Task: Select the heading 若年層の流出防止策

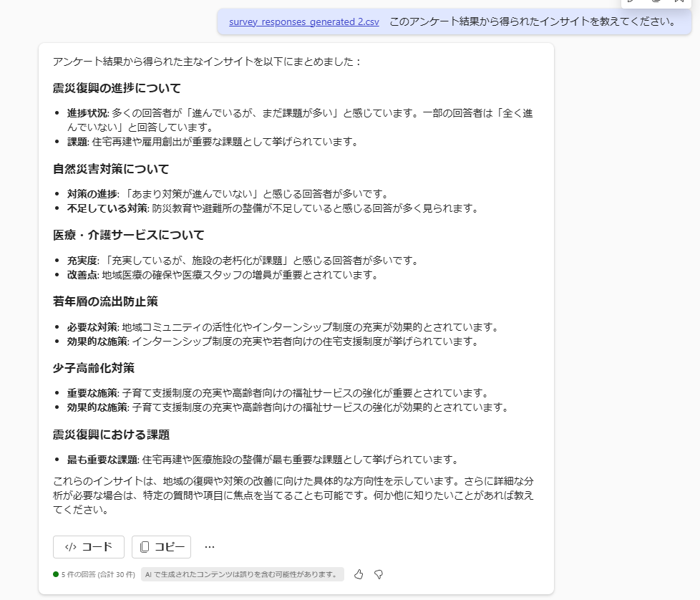Action: (x=105, y=301)
